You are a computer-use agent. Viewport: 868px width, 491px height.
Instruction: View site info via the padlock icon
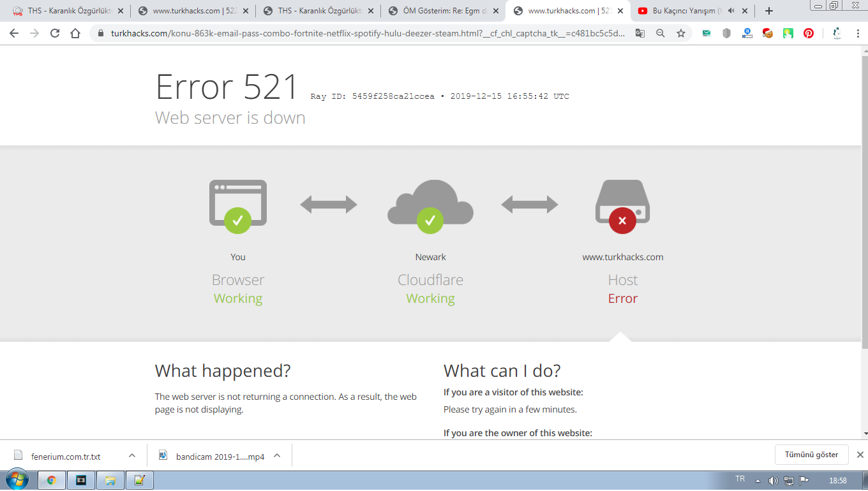coord(101,33)
